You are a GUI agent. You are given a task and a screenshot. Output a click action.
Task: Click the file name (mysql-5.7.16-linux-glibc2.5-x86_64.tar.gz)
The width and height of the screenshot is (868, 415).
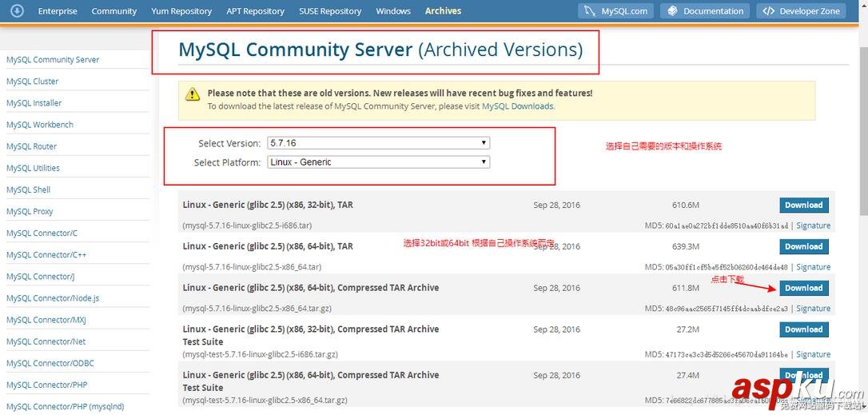point(257,309)
